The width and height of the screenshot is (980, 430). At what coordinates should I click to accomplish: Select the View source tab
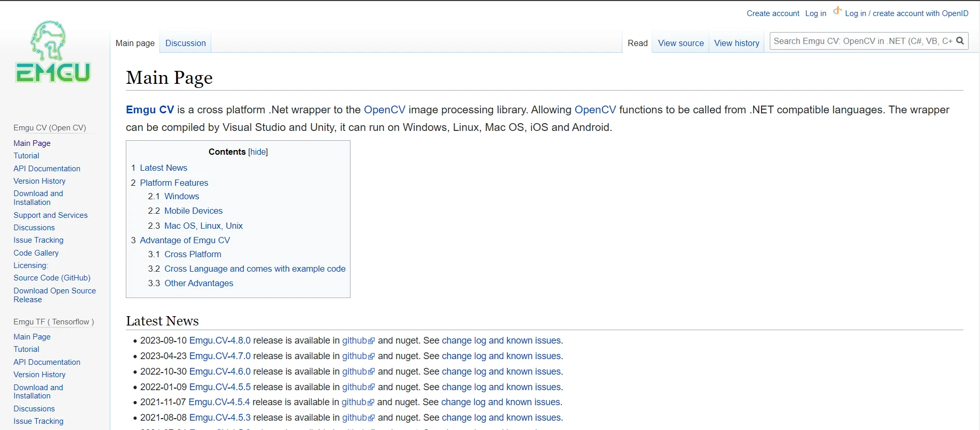[681, 43]
